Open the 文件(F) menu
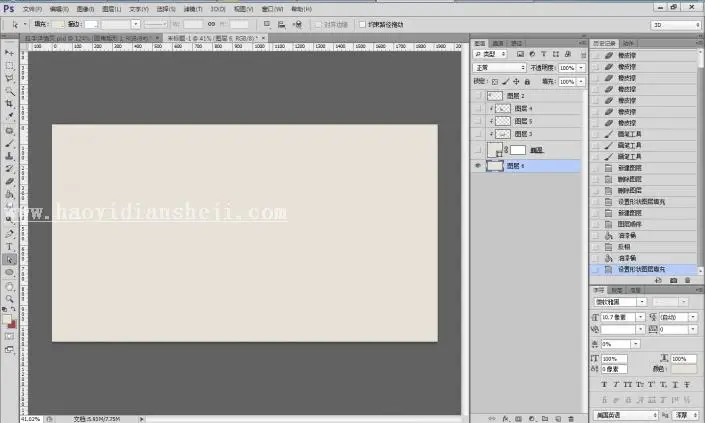 [x=32, y=9]
